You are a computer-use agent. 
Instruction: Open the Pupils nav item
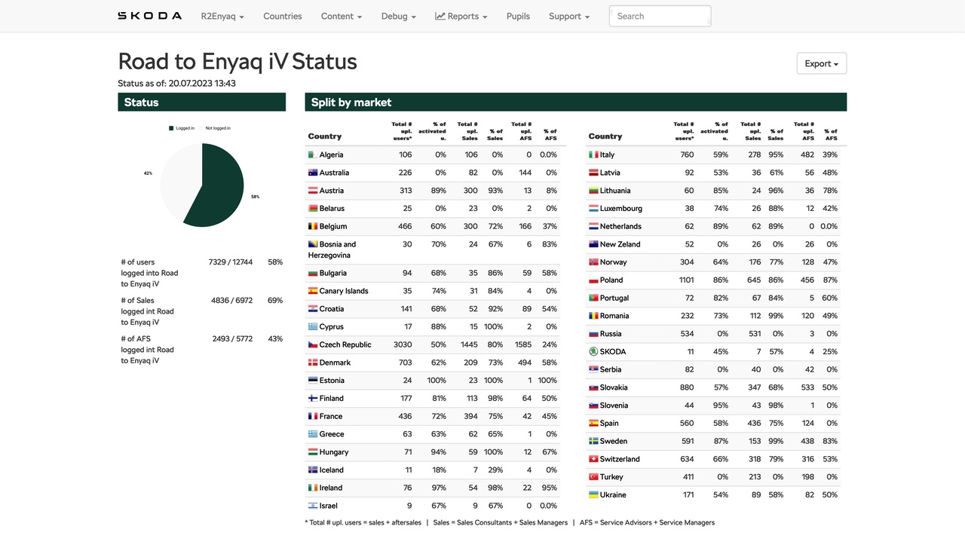point(518,16)
